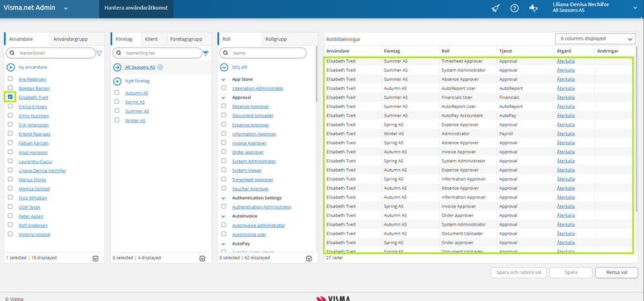Screen dimensions: 644x301
Task: Click the Rensa val button
Action: tap(616, 272)
